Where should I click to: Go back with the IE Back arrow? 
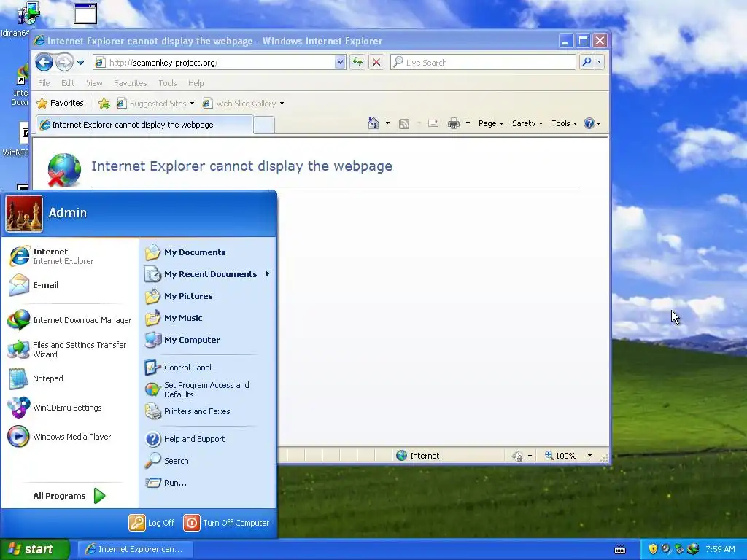click(44, 62)
